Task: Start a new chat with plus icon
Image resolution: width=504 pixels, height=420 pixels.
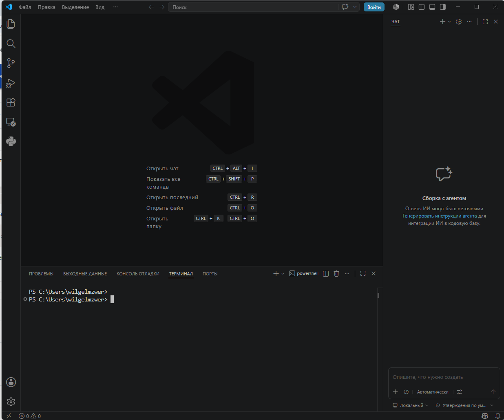Action: tap(442, 22)
